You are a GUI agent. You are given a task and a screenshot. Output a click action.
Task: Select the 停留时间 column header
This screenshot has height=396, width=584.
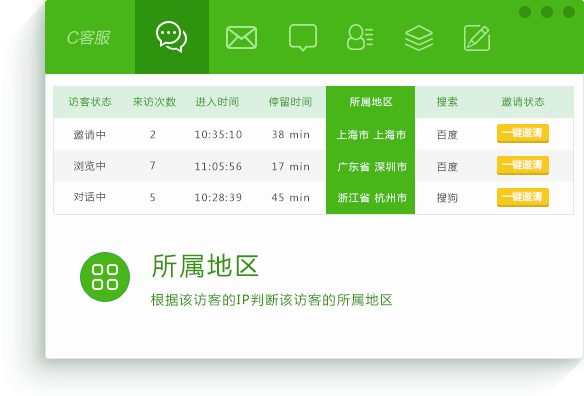(x=290, y=102)
